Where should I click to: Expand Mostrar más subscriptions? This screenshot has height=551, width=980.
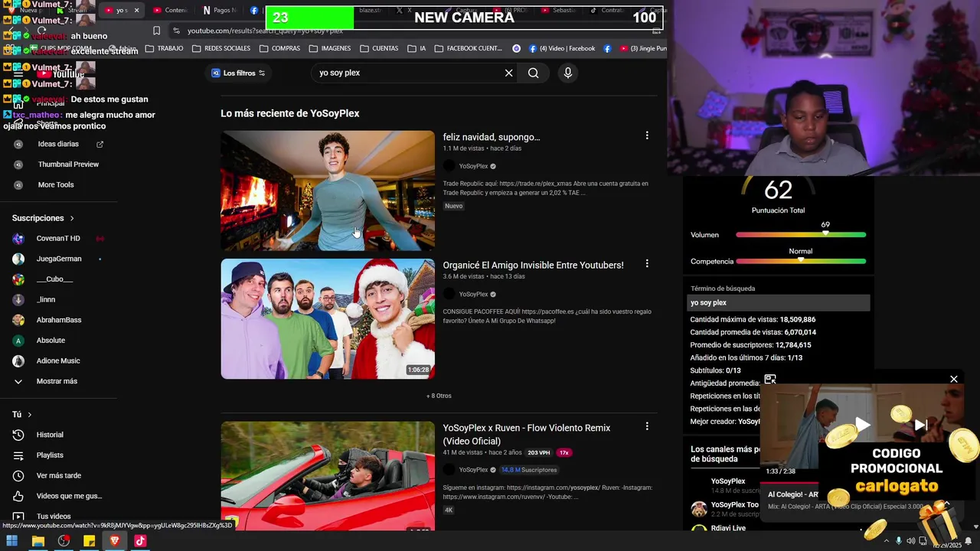(x=46, y=381)
